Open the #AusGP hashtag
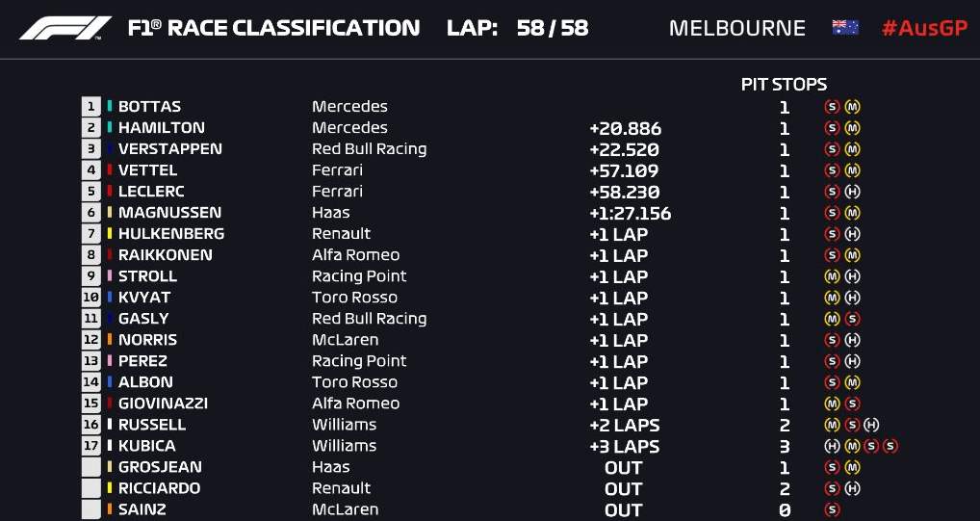Viewport: 980px width, 521px height. tap(924, 28)
